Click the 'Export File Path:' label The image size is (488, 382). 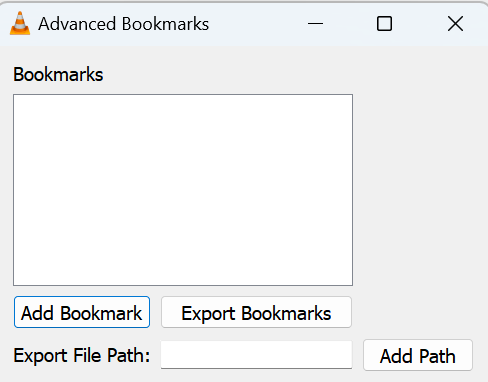[82, 355]
